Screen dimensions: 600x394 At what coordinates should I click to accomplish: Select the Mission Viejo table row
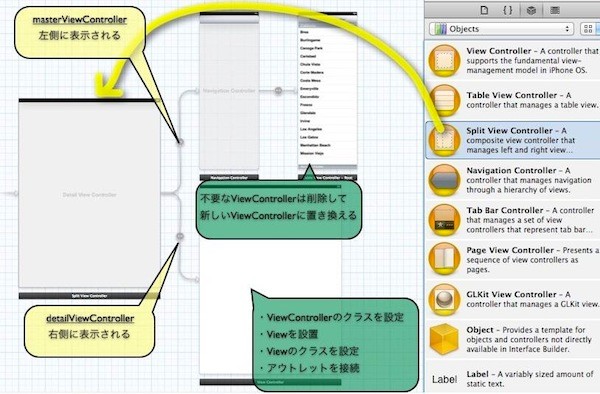click(x=328, y=153)
